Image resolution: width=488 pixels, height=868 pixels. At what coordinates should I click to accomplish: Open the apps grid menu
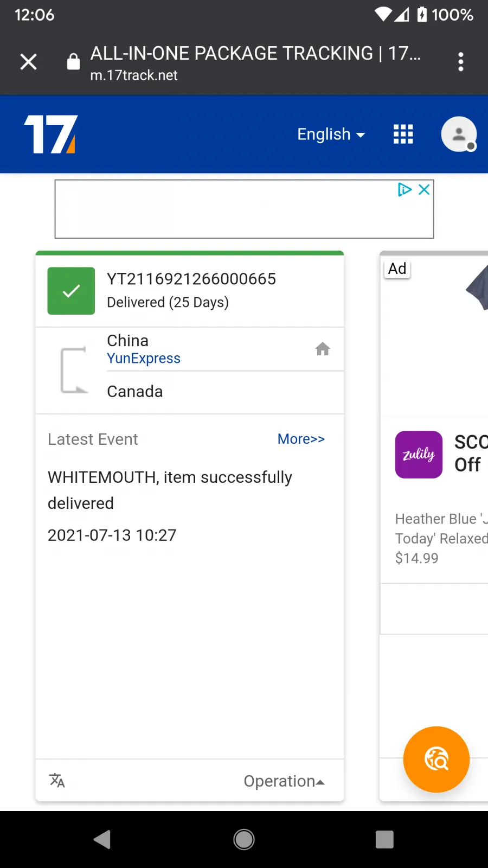(403, 134)
